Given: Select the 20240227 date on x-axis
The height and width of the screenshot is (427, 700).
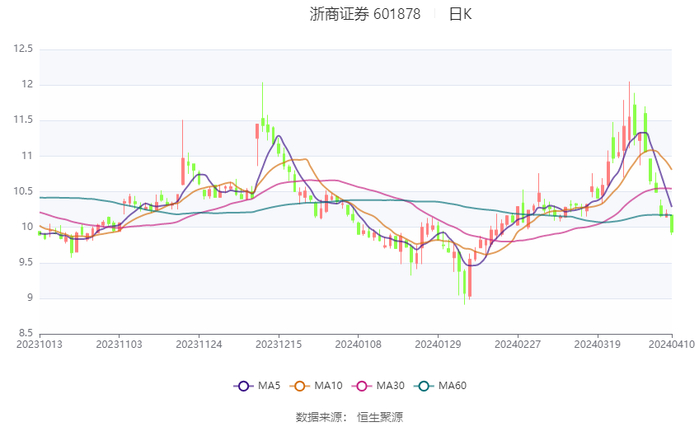Looking at the screenshot, I should [518, 343].
